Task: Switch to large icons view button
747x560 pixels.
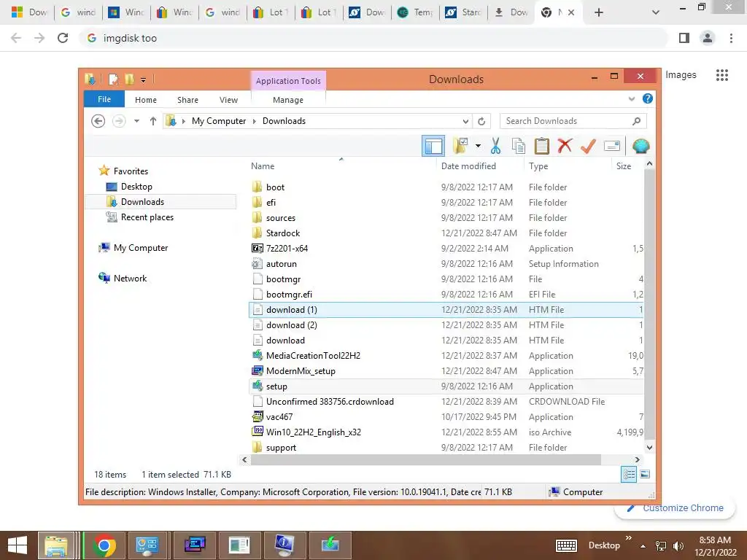Action: click(645, 474)
